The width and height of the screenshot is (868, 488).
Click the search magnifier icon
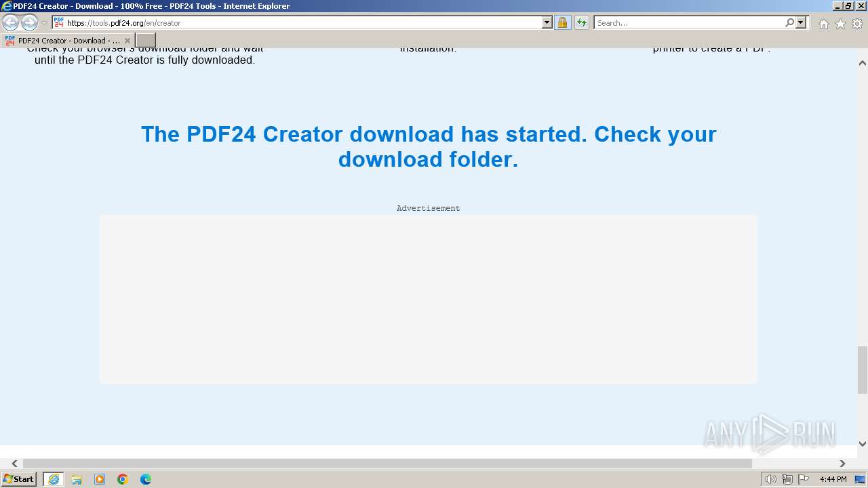[789, 22]
